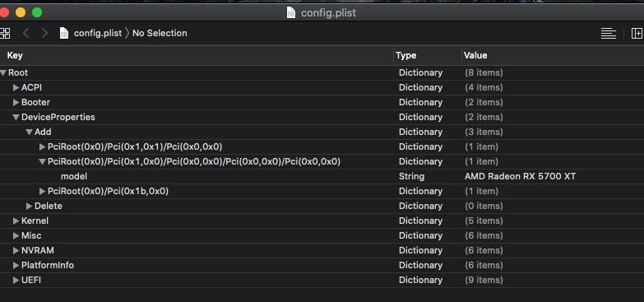Expand the Booter disclosure triangle
Viewport: 644px width, 302px height.
point(16,102)
